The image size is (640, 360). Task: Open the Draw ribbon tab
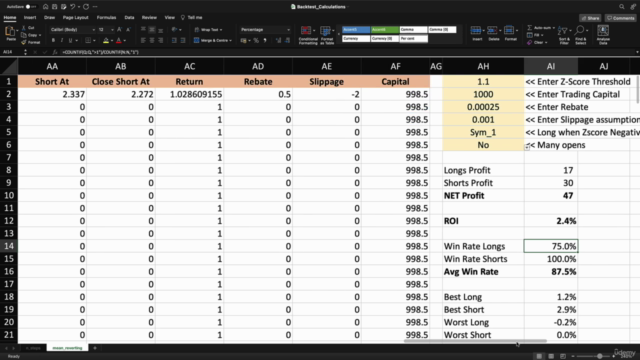(x=49, y=18)
